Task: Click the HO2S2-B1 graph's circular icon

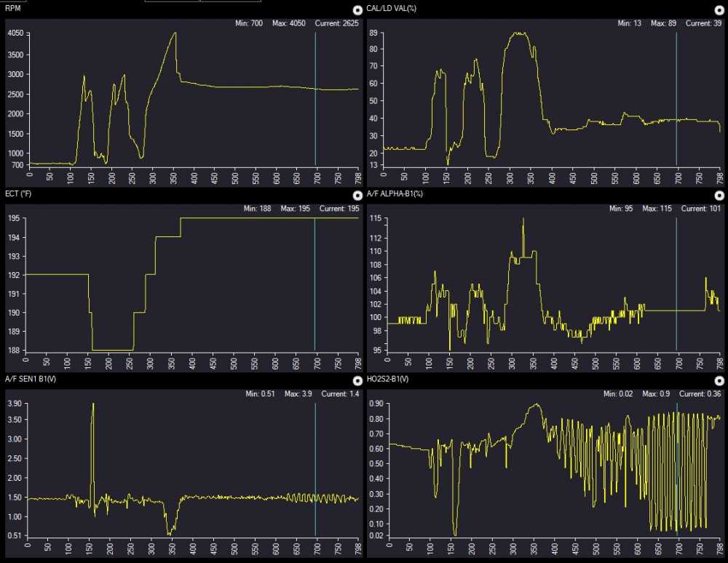Action: (x=719, y=380)
